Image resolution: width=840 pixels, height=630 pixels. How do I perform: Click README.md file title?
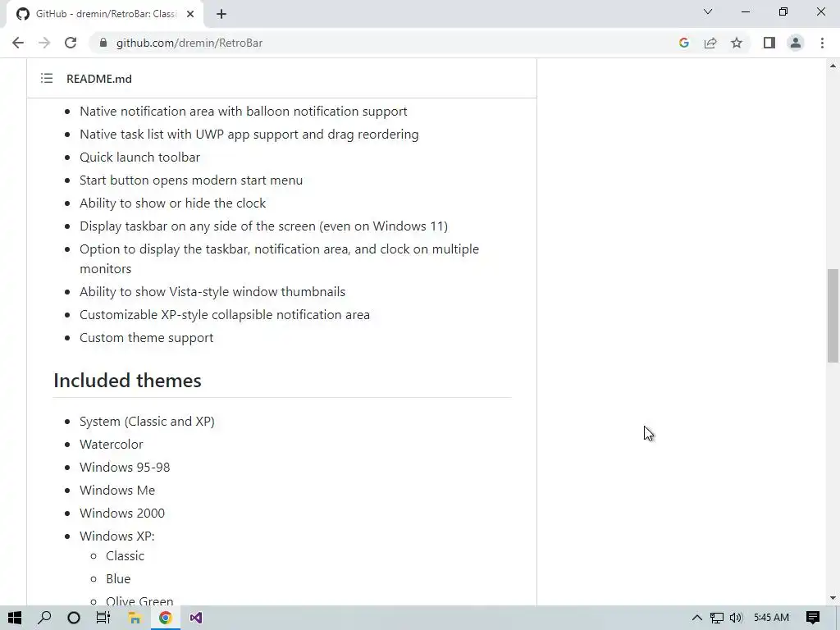tap(99, 79)
